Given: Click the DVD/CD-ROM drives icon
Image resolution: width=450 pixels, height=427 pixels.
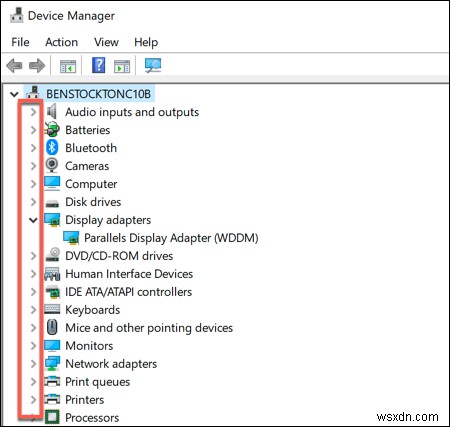Looking at the screenshot, I should tap(53, 255).
